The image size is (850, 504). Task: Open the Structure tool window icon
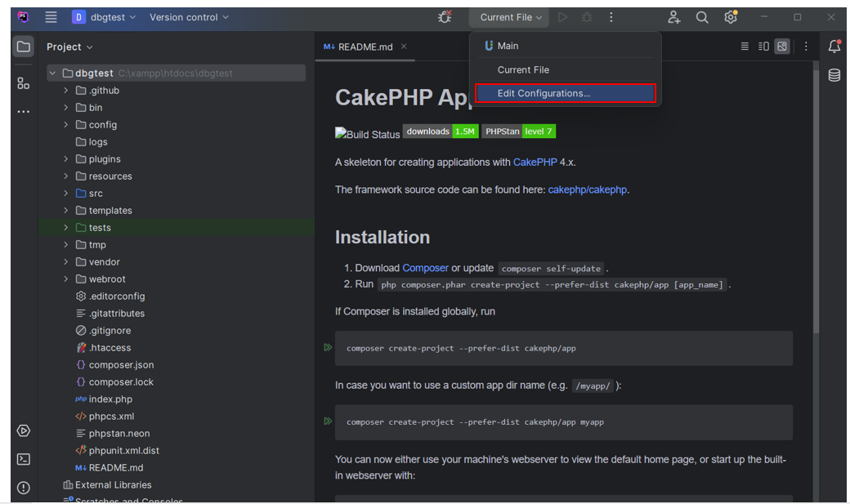pyautogui.click(x=24, y=83)
